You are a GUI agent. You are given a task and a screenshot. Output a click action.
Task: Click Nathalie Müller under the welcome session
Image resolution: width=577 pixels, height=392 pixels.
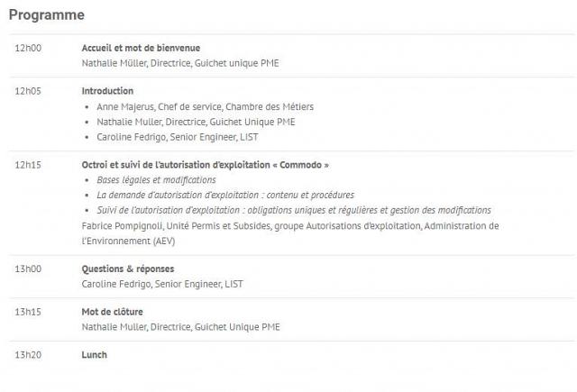point(180,63)
